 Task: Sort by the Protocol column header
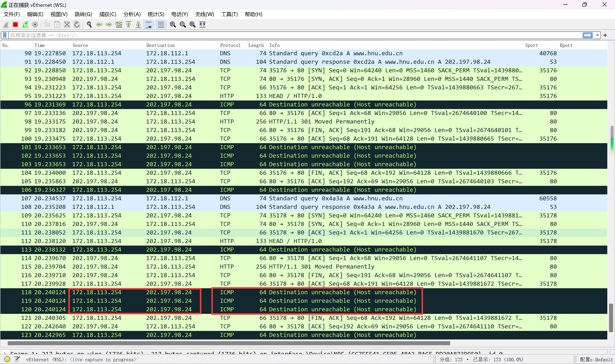[232, 45]
